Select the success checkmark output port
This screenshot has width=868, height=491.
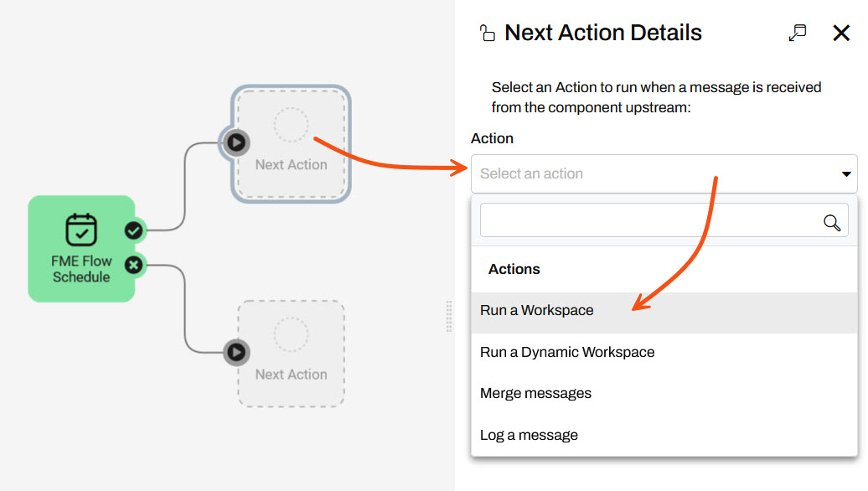[x=134, y=230]
